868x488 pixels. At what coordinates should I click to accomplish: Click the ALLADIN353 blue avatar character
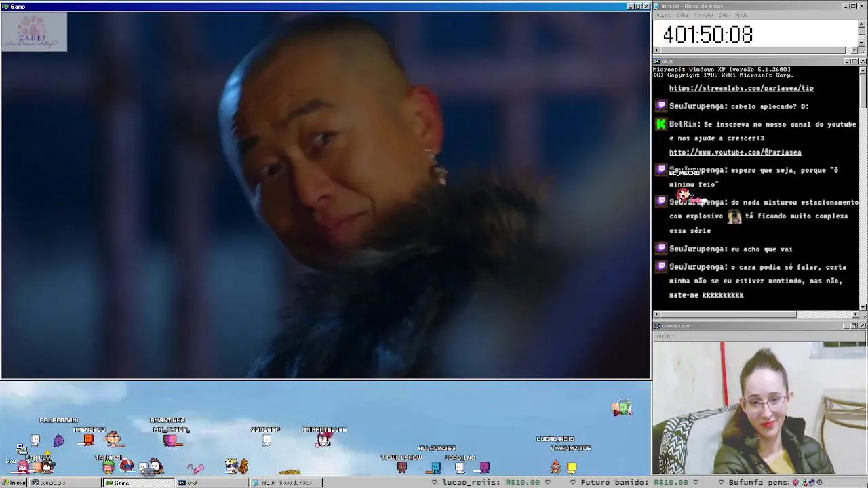pyautogui.click(x=436, y=467)
